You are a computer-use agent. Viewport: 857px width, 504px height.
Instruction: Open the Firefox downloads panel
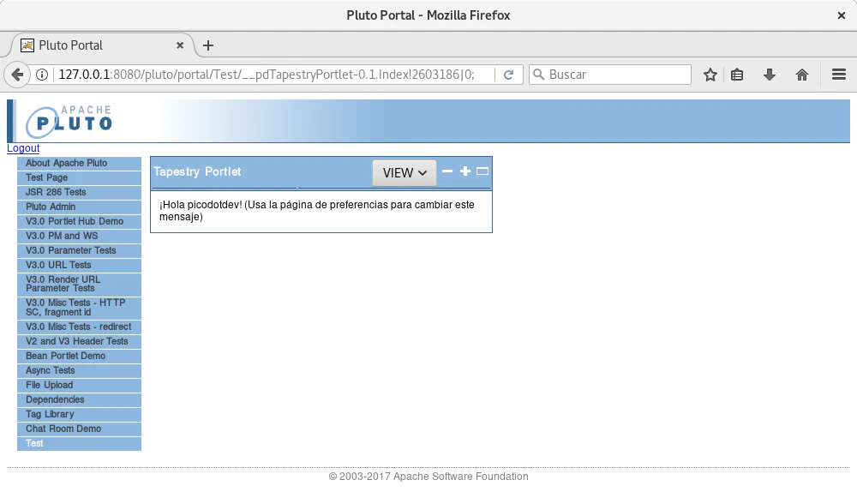click(770, 75)
